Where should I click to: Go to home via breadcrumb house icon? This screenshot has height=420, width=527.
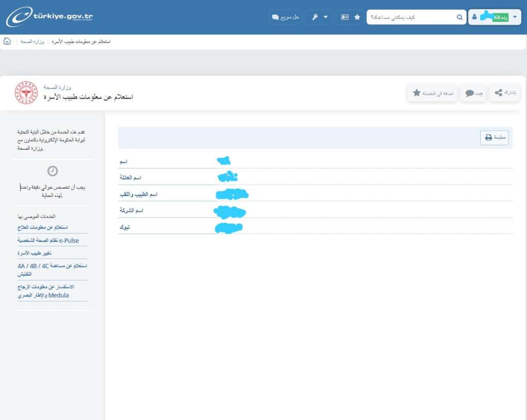7,41
